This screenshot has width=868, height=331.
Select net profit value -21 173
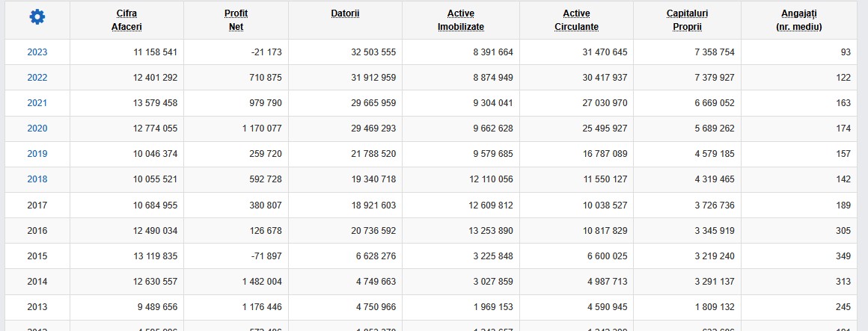pyautogui.click(x=266, y=52)
